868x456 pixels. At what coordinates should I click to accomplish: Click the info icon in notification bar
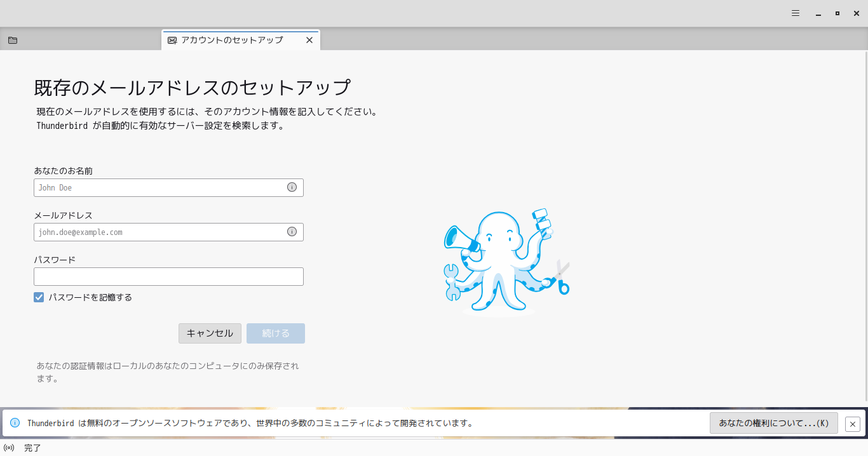click(x=15, y=423)
